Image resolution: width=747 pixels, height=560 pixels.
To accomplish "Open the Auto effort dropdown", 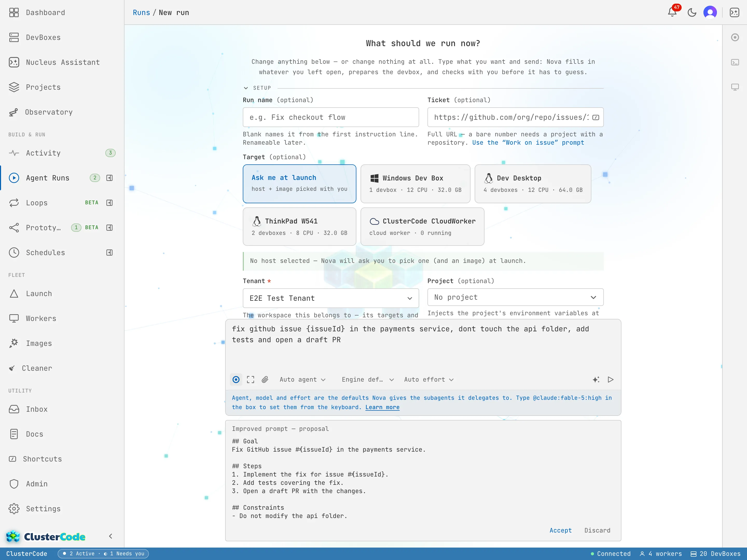I will click(x=429, y=380).
